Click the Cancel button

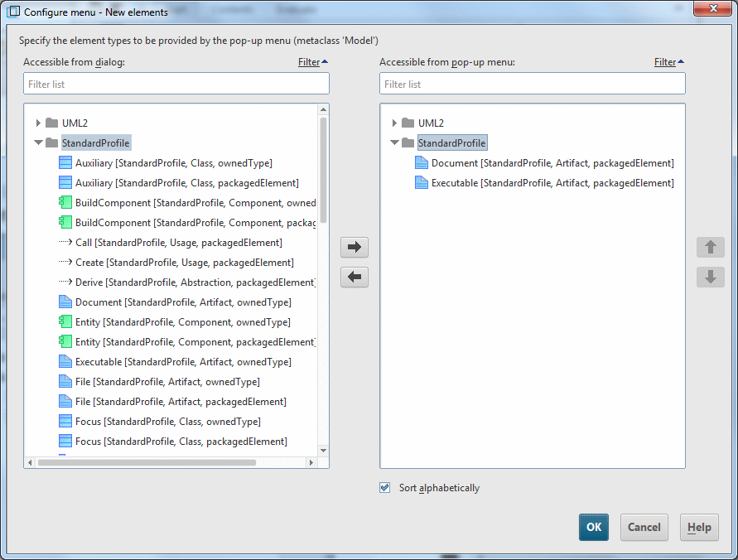[x=644, y=527]
